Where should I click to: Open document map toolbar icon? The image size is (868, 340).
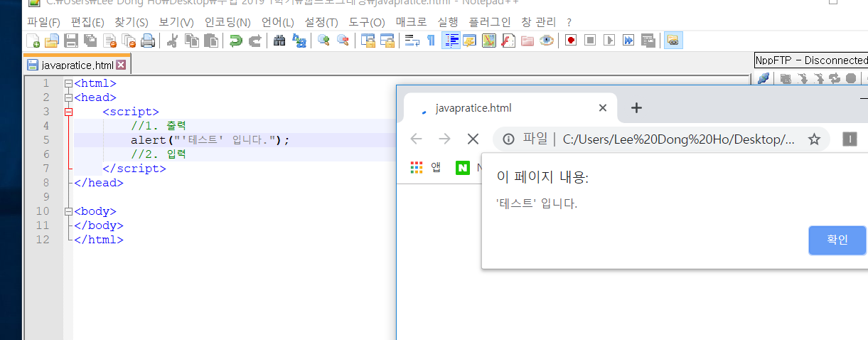pyautogui.click(x=488, y=41)
